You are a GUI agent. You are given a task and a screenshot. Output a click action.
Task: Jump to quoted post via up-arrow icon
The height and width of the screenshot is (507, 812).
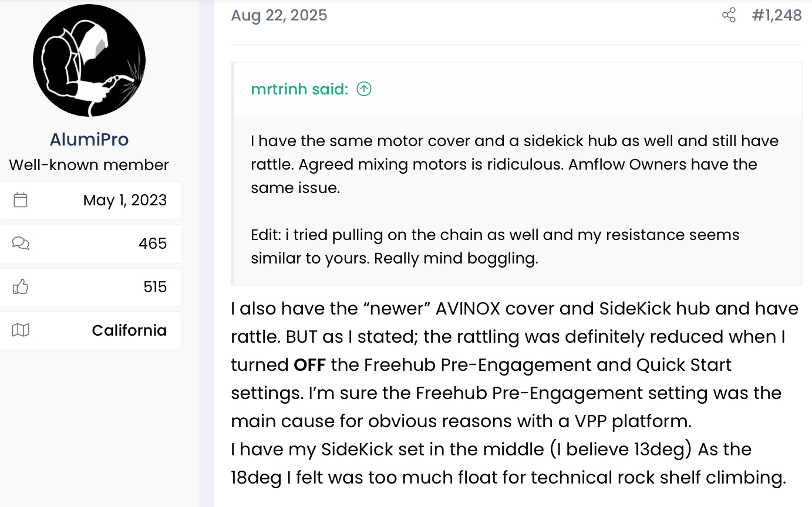point(364,89)
